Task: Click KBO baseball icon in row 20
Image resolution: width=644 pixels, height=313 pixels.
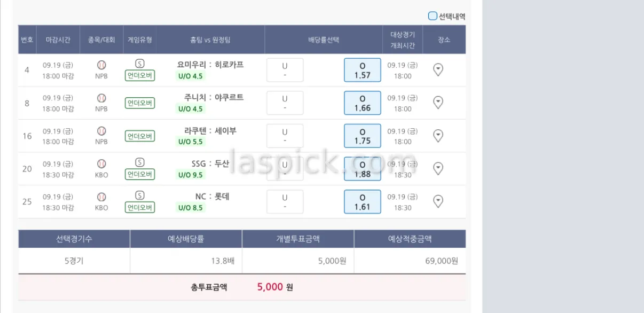Action: [101, 164]
